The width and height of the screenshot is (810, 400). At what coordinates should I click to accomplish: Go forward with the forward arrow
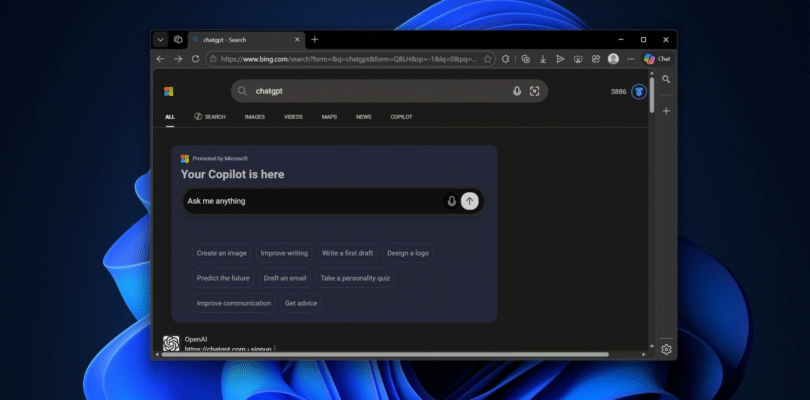coord(178,59)
